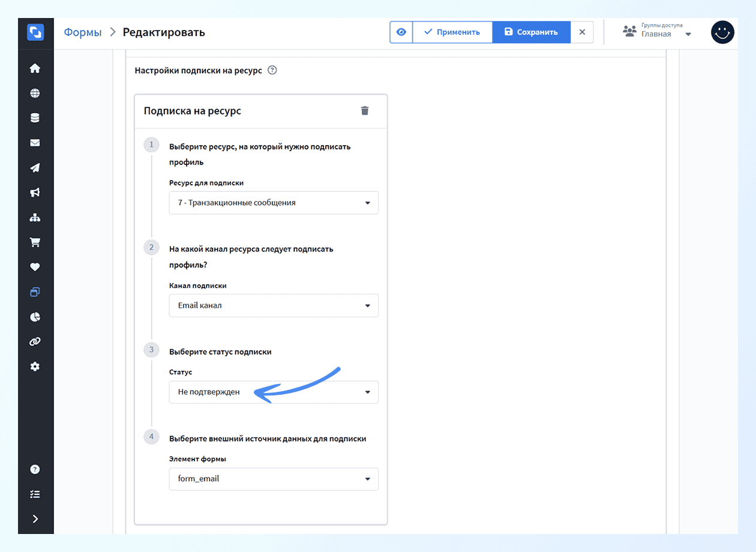The height and width of the screenshot is (552, 756).
Task: Click the 'Применить' button
Action: 452,32
